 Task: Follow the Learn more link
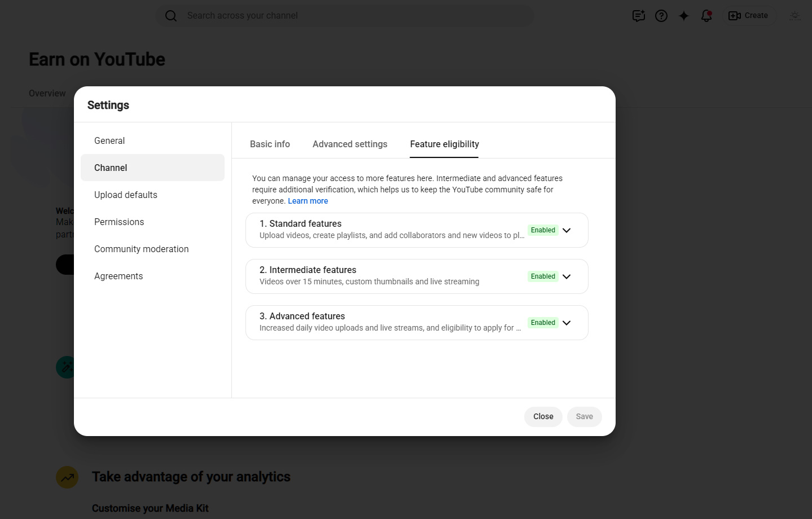[308, 201]
